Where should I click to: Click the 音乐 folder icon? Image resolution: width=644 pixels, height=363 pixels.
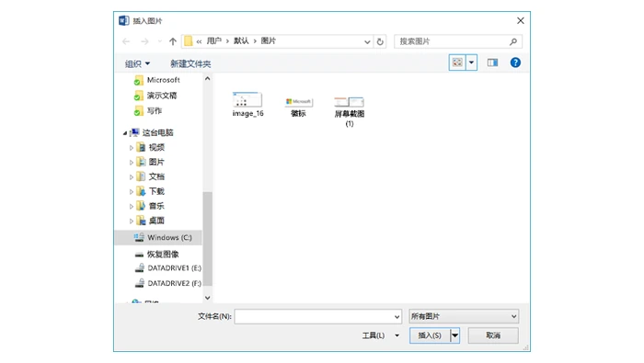tap(141, 206)
